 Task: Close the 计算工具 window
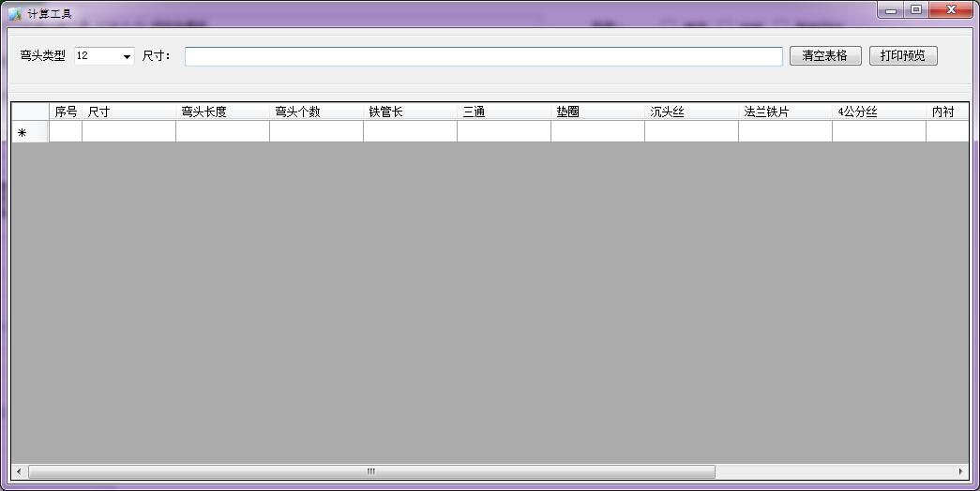coord(951,10)
